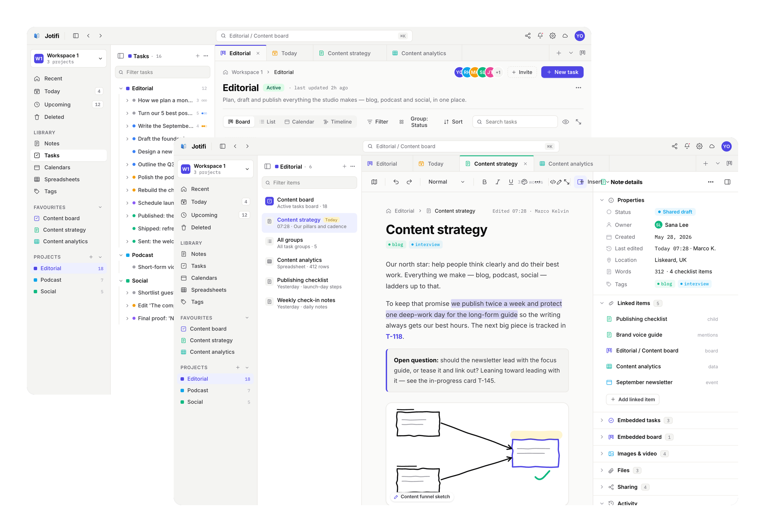Click Podcast project color square in front sidebar
The width and height of the screenshot is (765, 532).
tap(182, 391)
